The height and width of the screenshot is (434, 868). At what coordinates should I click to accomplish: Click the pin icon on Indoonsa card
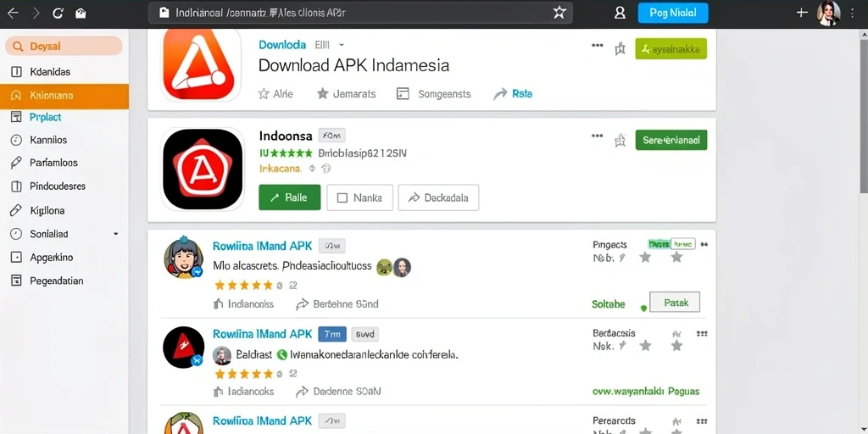620,140
